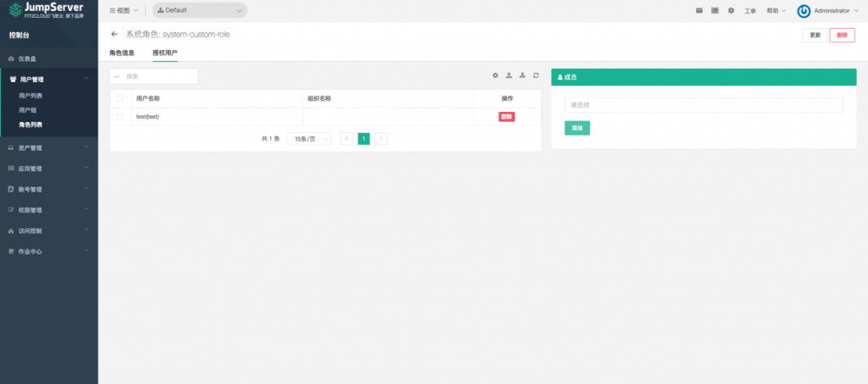This screenshot has width=868, height=384.
Task: Expand 应用管理 using its chevron
Action: point(86,168)
